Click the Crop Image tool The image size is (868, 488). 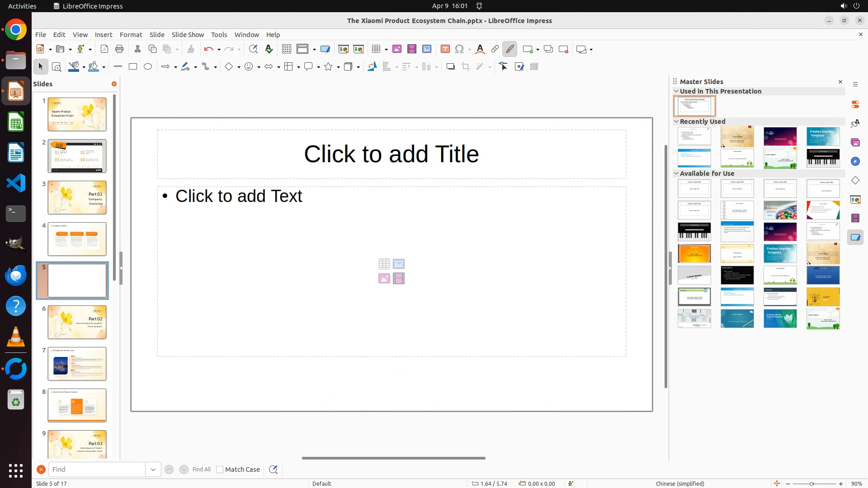tap(466, 66)
